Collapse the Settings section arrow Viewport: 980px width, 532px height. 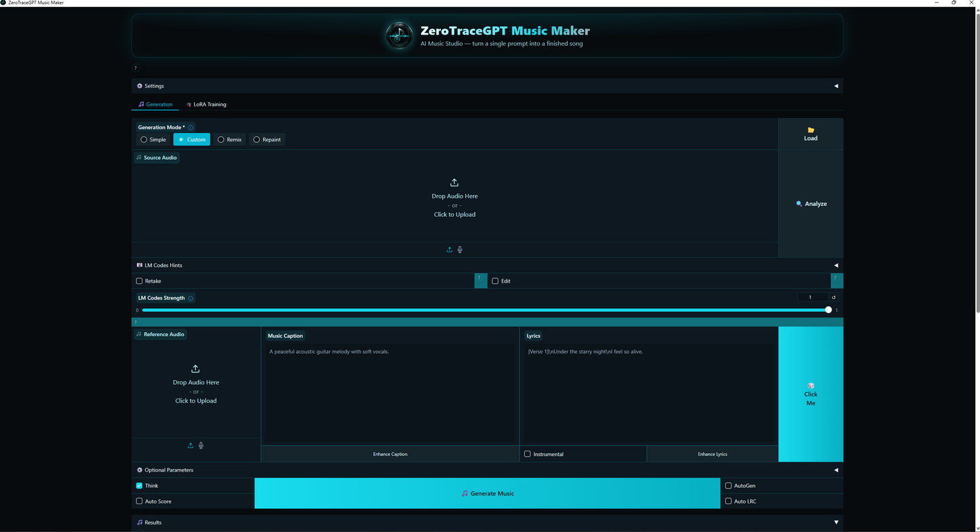pos(836,86)
